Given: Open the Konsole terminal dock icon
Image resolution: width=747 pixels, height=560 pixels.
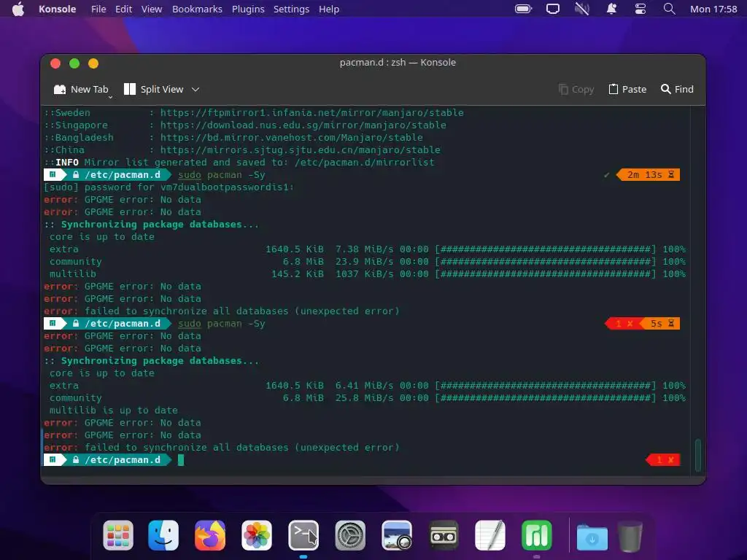Looking at the screenshot, I should 303,535.
